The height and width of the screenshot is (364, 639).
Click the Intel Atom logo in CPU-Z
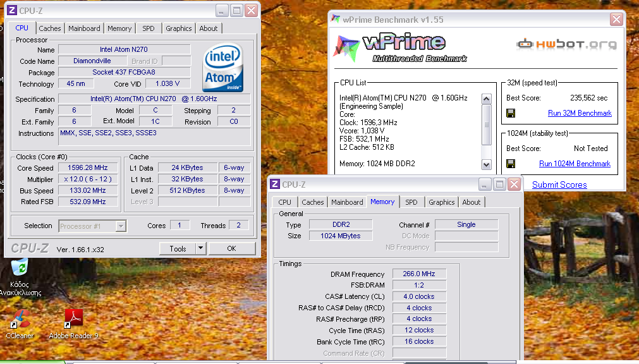point(223,68)
